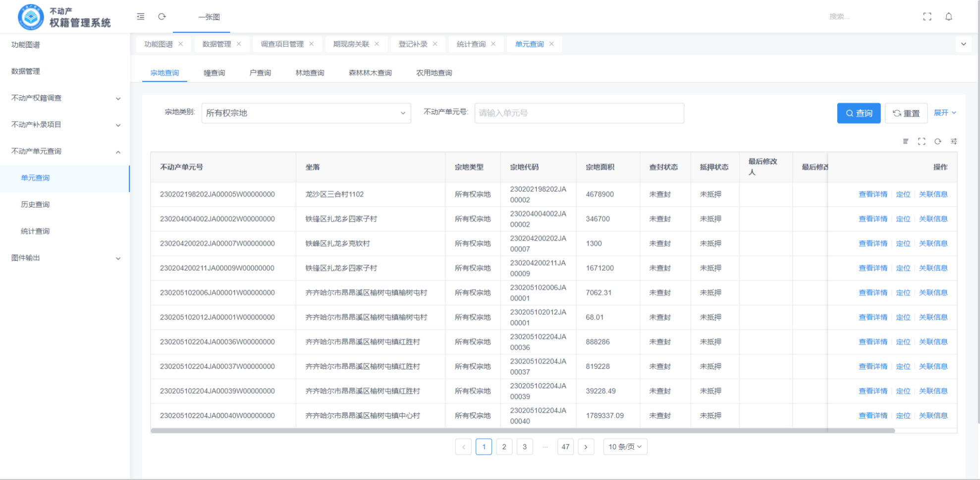The image size is (980, 480).
Task: Open the 10 条/页 page size dropdown
Action: tap(625, 447)
